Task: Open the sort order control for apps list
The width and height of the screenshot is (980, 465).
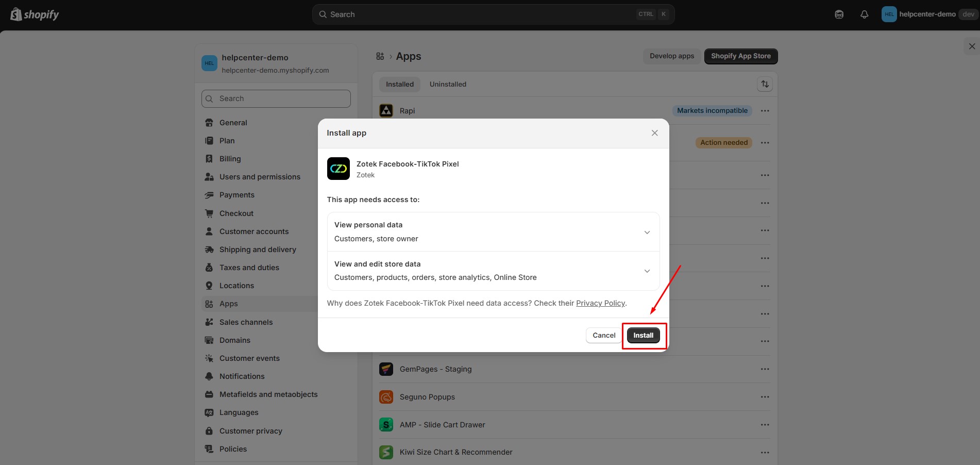Action: (x=765, y=84)
